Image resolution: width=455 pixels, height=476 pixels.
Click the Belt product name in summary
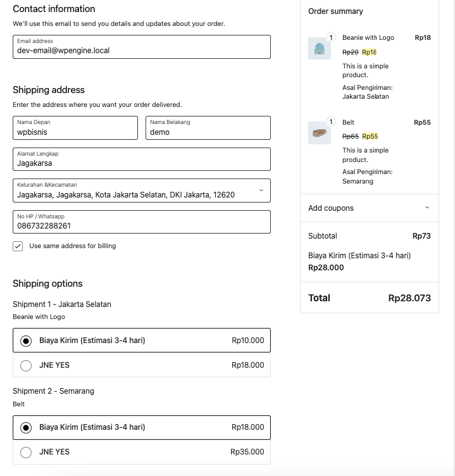[349, 123]
